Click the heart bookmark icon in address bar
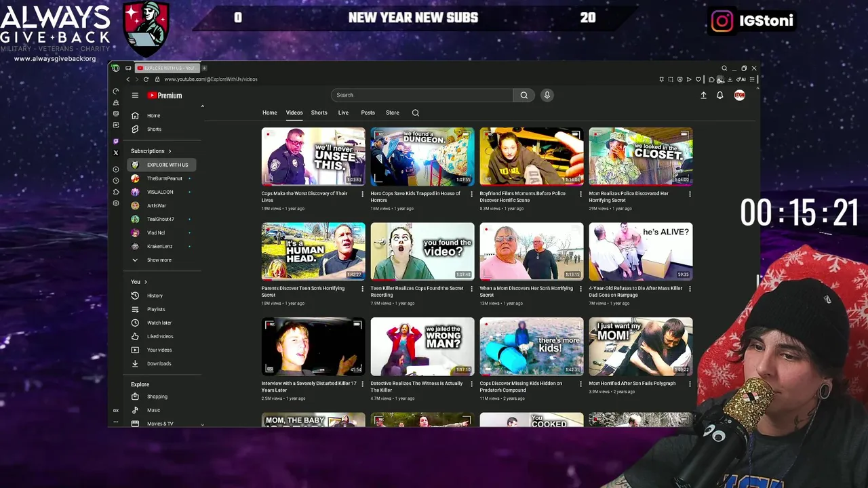868x488 pixels. 698,79
